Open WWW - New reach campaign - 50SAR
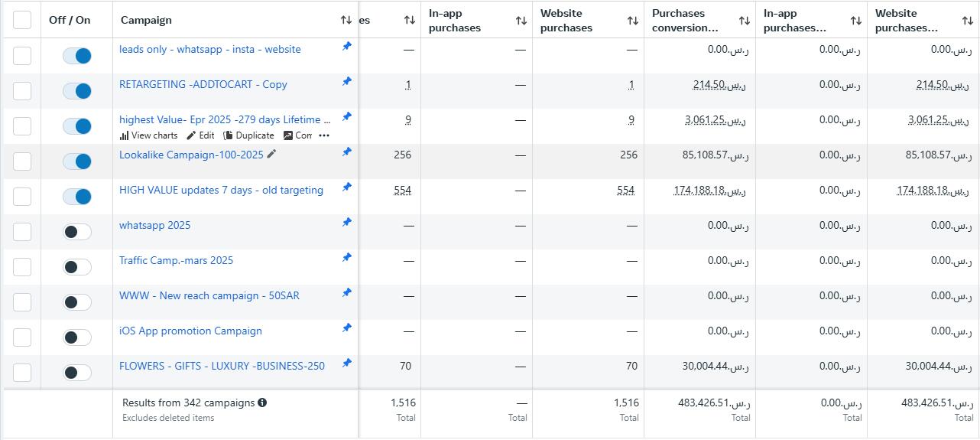The image size is (980, 440). [209, 295]
